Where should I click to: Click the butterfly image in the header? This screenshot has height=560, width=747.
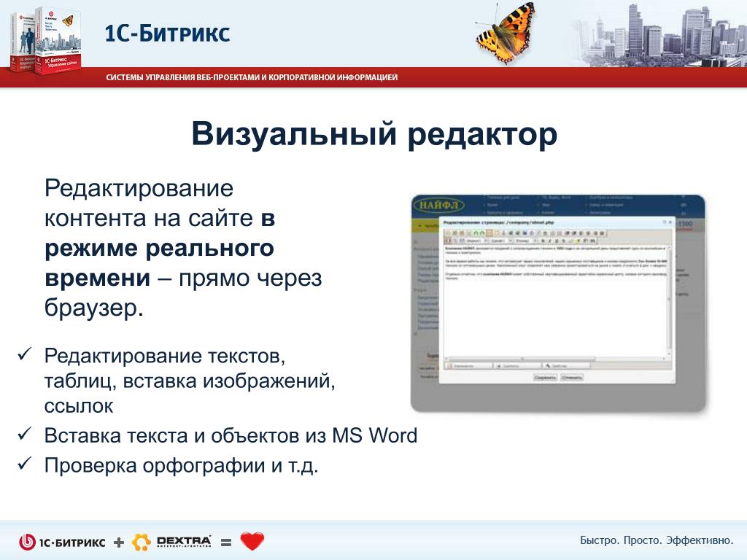point(505,32)
